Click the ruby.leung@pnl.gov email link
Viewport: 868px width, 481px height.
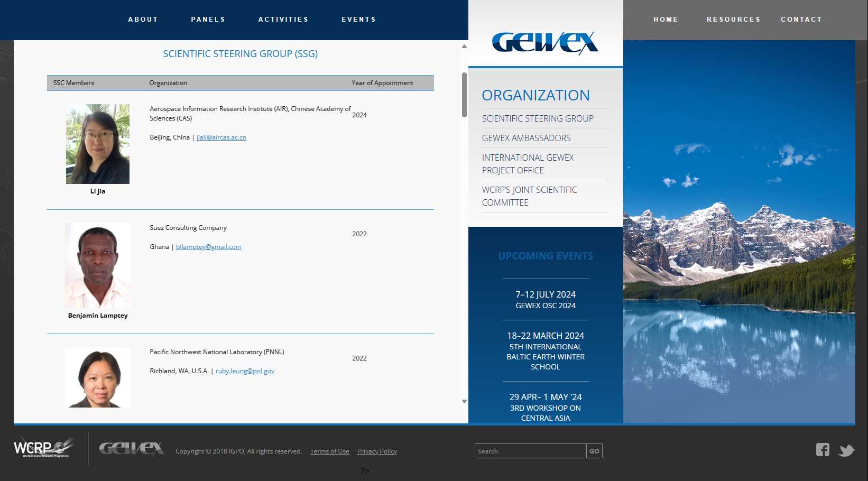245,371
